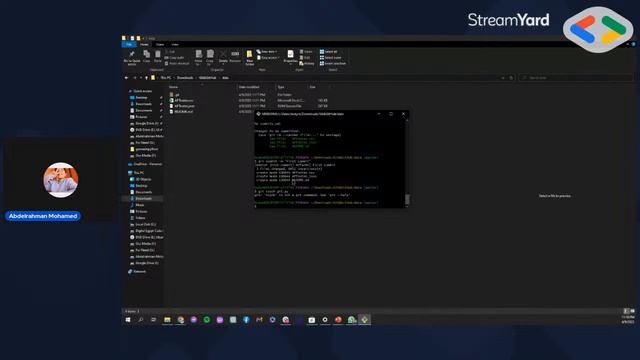Open the Gmail taskbar icon

click(x=259, y=320)
